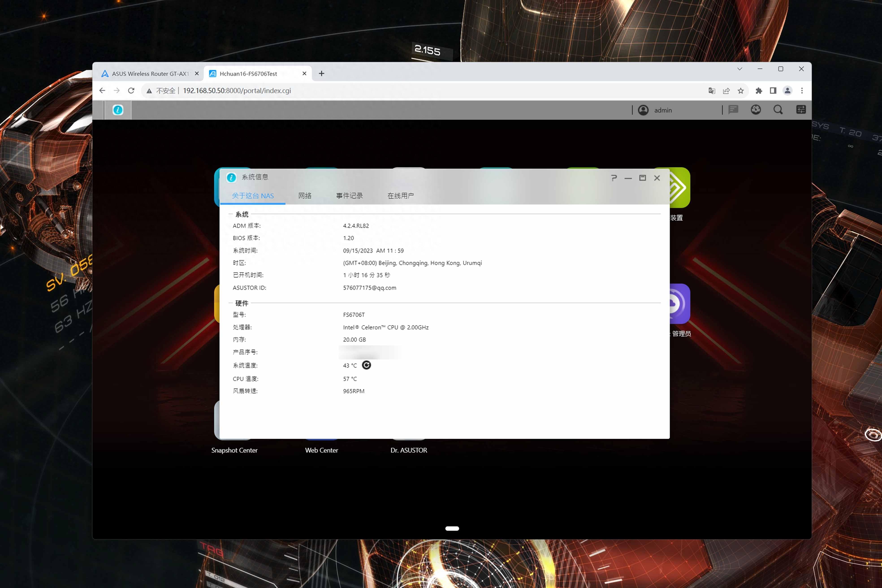Close the 系统信息 window
Viewport: 882px width, 588px height.
[657, 178]
